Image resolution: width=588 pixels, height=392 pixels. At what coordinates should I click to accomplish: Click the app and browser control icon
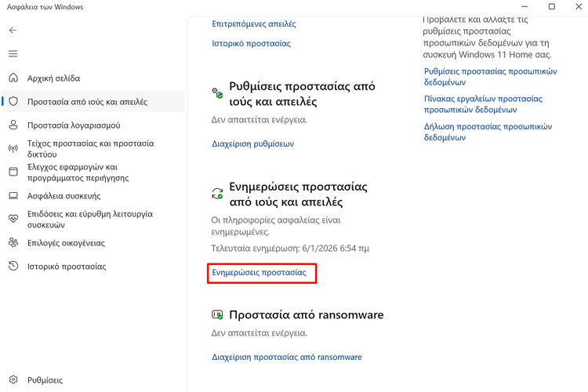pos(13,172)
